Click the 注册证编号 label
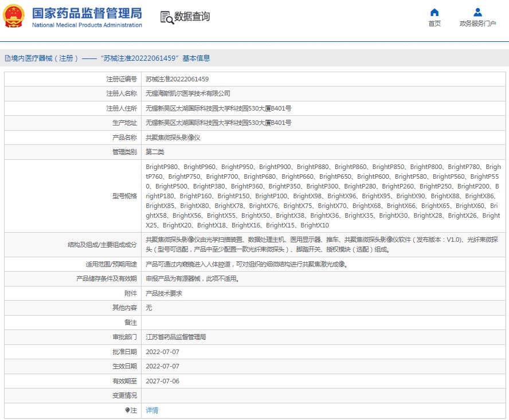509x420 pixels. click(x=122, y=79)
